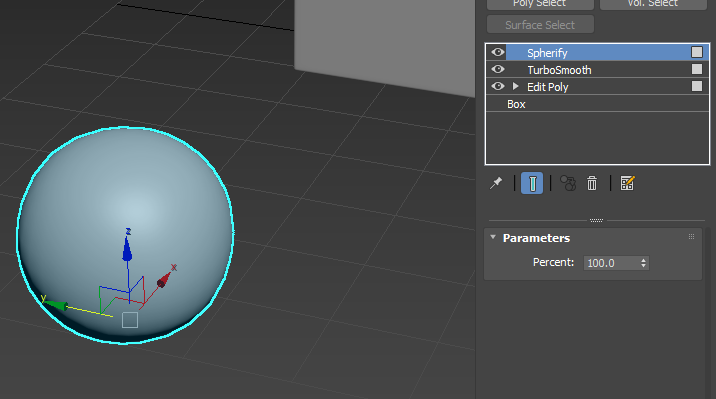Image resolution: width=716 pixels, height=399 pixels.
Task: Toggle Show End Result icon
Action: coord(532,183)
